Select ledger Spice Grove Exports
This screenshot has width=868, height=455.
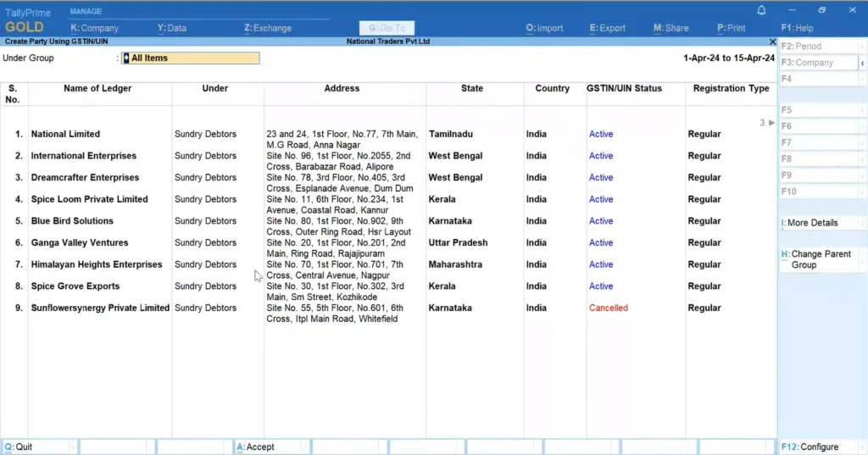pos(75,286)
